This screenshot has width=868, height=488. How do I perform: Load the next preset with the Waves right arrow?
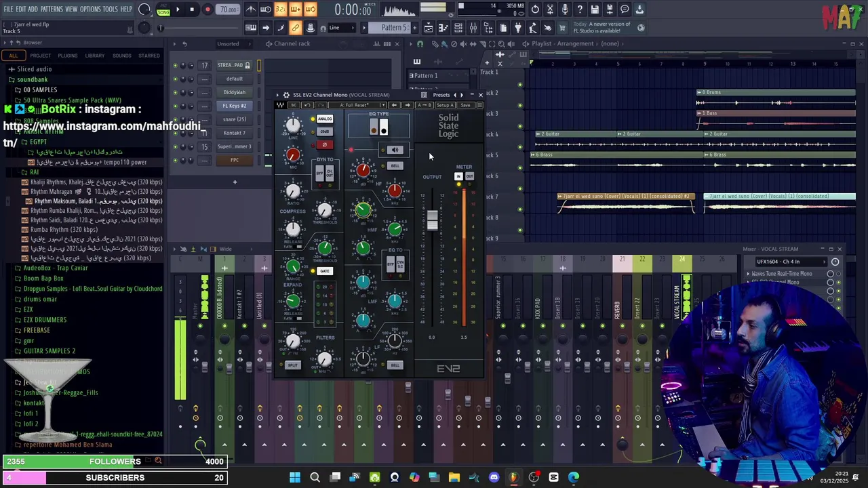click(407, 105)
